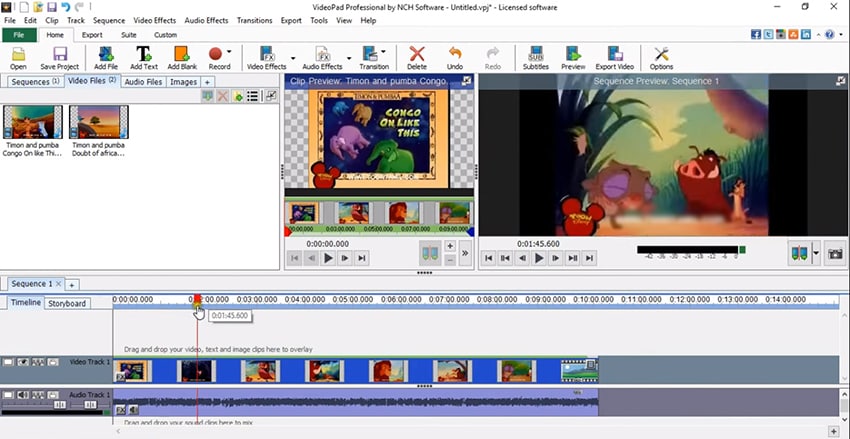Open the dropdown arrow beside the help icon

pyautogui.click(x=840, y=34)
